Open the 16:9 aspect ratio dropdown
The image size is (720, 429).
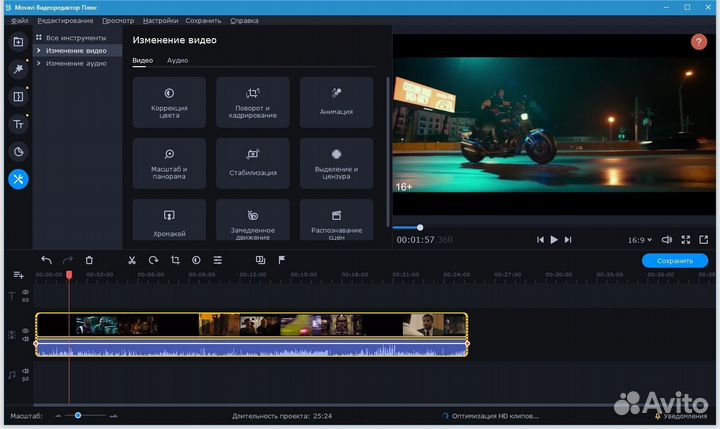(639, 240)
